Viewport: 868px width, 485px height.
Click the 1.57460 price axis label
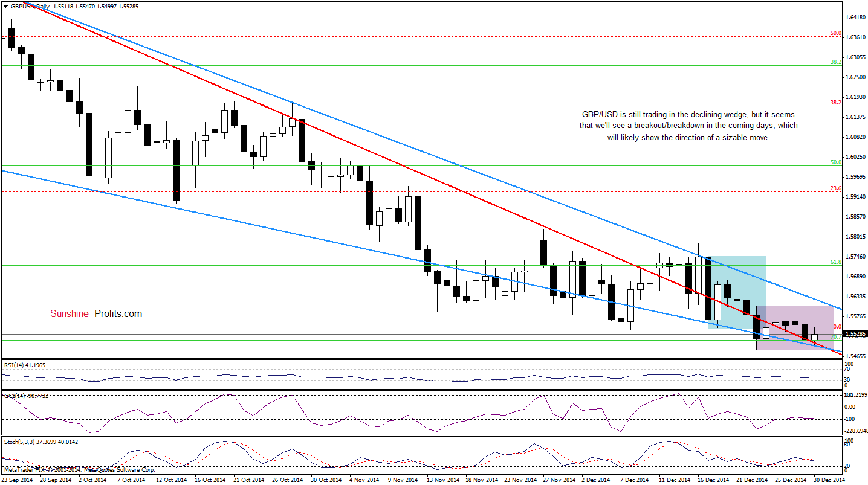tap(855, 257)
